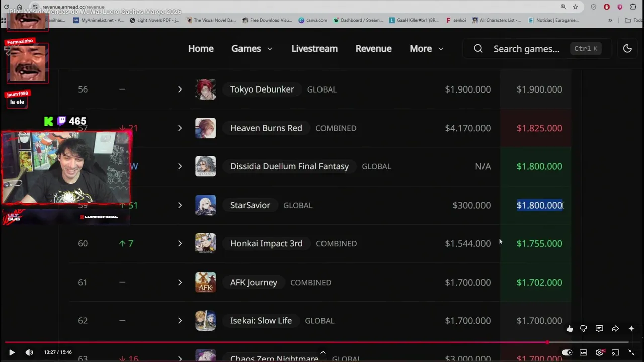Bookmark this page star icon
The width and height of the screenshot is (644, 362).
point(575,7)
